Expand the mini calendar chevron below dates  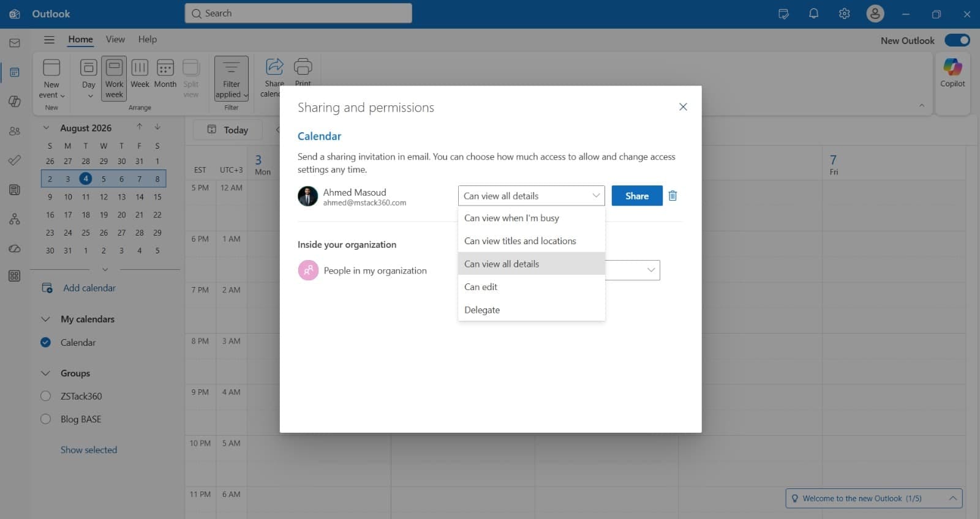click(x=105, y=269)
